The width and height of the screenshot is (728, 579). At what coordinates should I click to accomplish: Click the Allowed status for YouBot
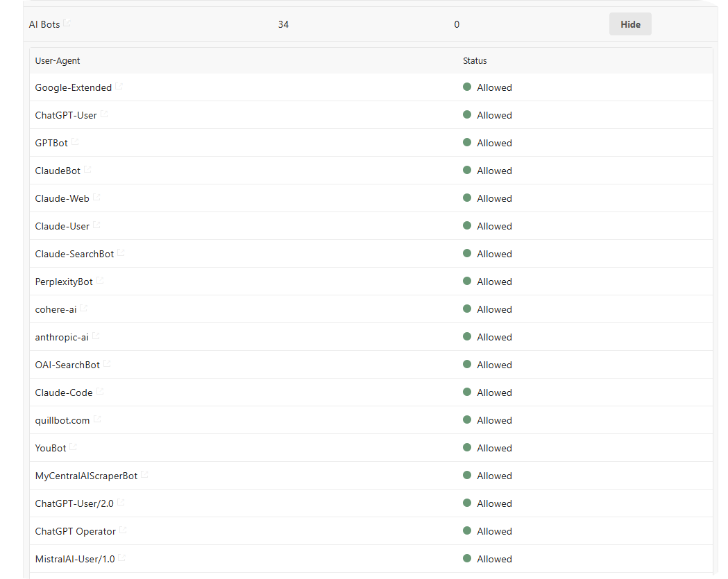coord(487,448)
